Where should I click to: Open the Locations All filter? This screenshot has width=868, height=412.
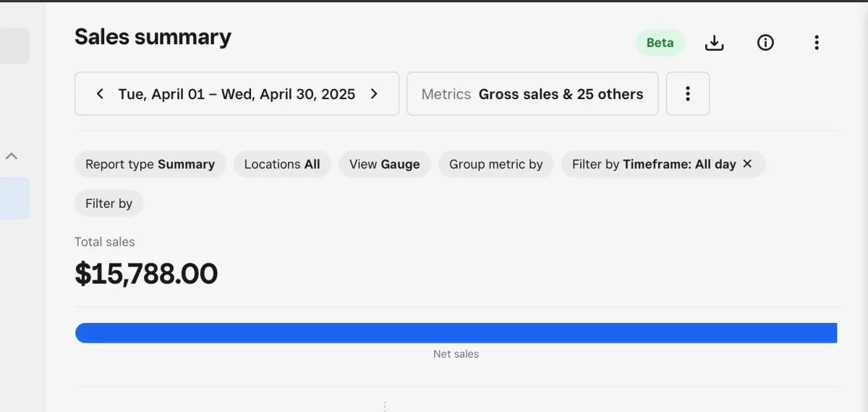pos(282,164)
